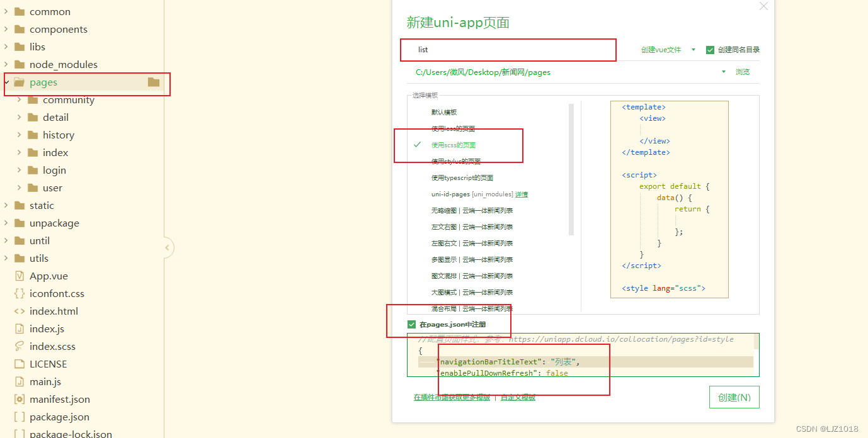Click the 创建vue文件 label
Image resolution: width=868 pixels, height=438 pixels.
point(661,50)
